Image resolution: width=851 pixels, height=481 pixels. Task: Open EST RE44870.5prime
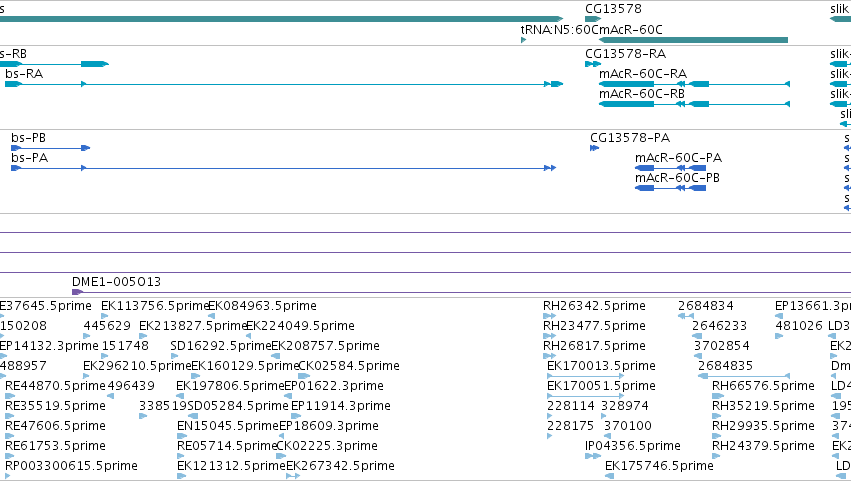(x=55, y=386)
